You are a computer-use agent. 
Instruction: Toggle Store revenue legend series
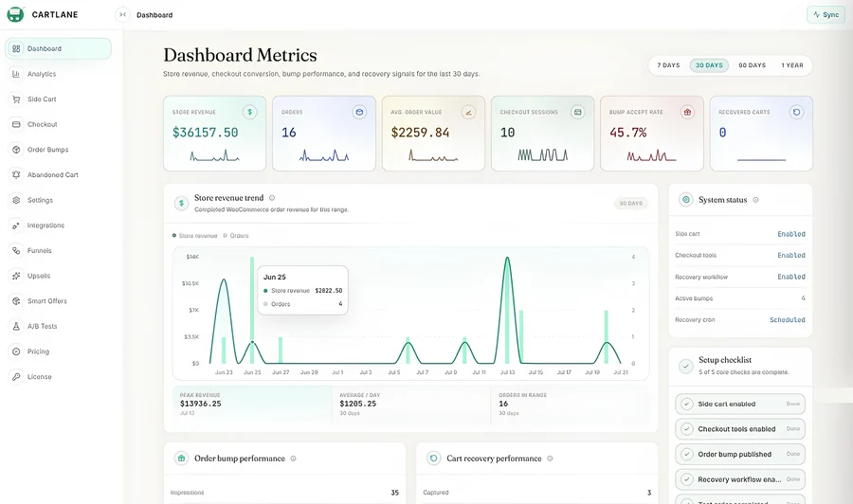[194, 235]
